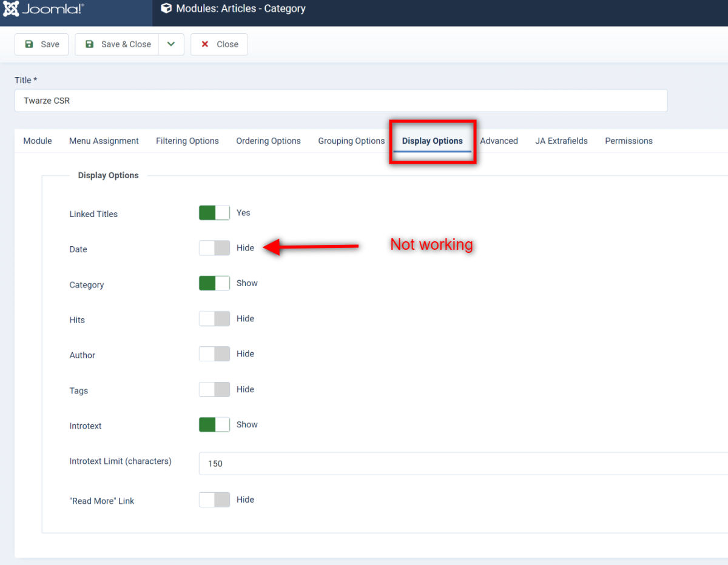This screenshot has height=565, width=728.
Task: Expand the Save & Close dropdown arrow
Action: pyautogui.click(x=171, y=44)
